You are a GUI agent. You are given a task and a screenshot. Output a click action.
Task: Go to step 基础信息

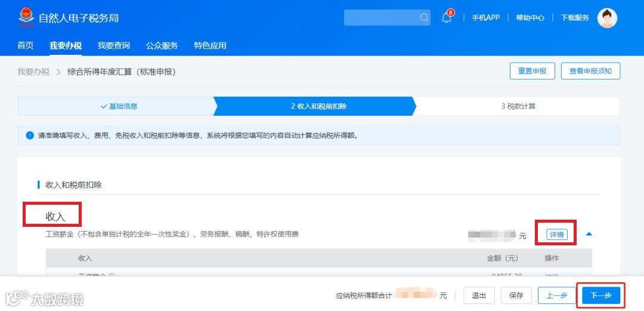119,106
